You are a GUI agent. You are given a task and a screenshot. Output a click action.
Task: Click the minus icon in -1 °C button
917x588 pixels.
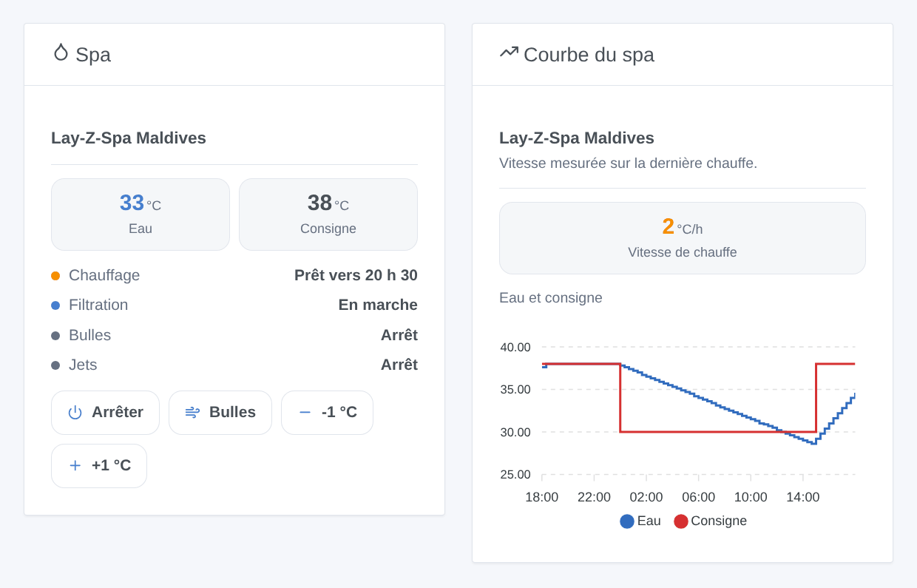coord(305,413)
